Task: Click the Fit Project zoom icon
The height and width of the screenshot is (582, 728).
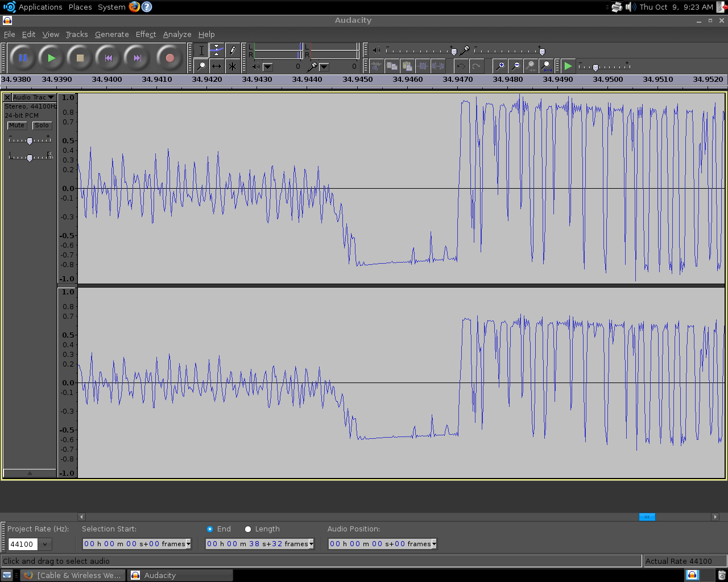Action: 546,66
